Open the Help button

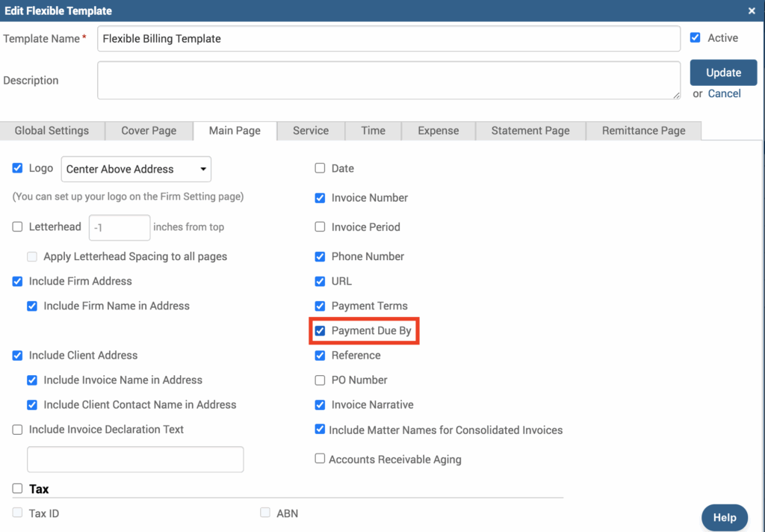click(724, 517)
